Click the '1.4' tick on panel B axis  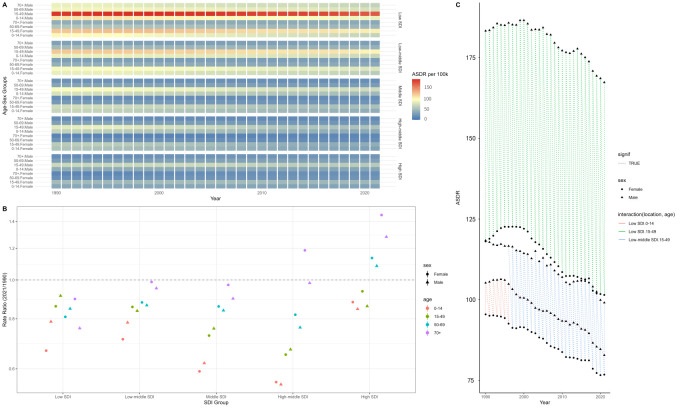pyautogui.click(x=12, y=222)
